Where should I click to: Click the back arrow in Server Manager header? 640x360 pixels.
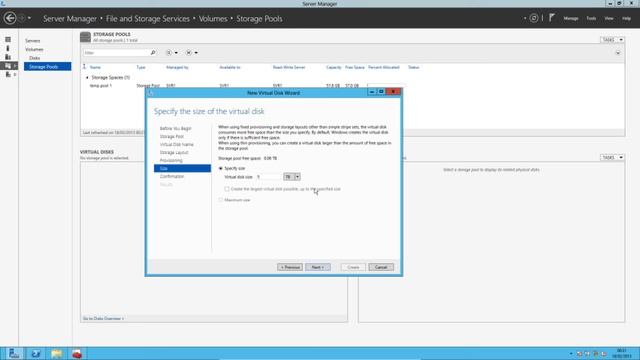click(10, 18)
